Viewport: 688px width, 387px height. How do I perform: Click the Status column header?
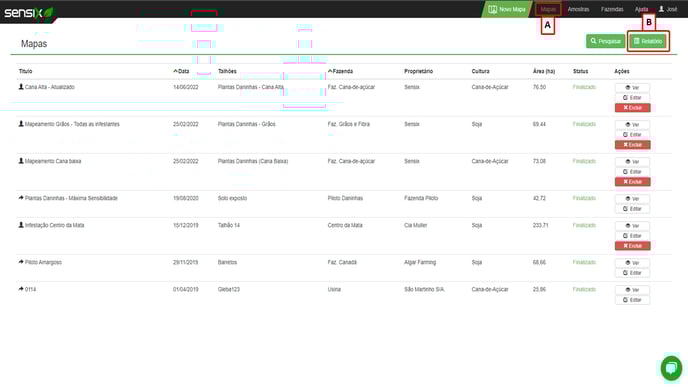(x=580, y=71)
